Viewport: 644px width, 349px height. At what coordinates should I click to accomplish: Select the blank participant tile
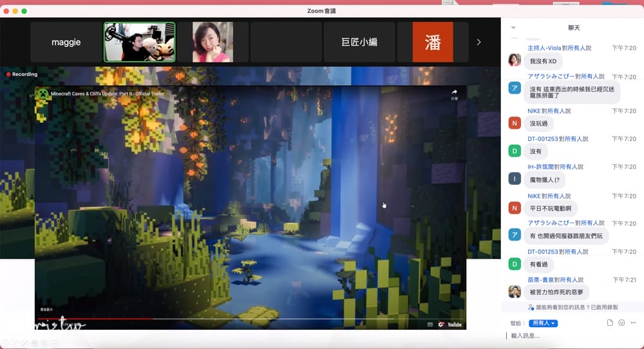pos(287,42)
